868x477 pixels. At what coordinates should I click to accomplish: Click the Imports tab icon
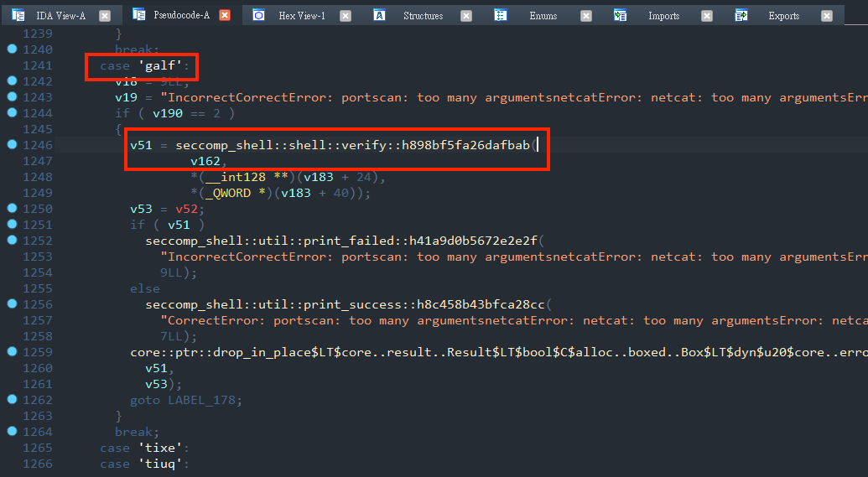point(621,15)
